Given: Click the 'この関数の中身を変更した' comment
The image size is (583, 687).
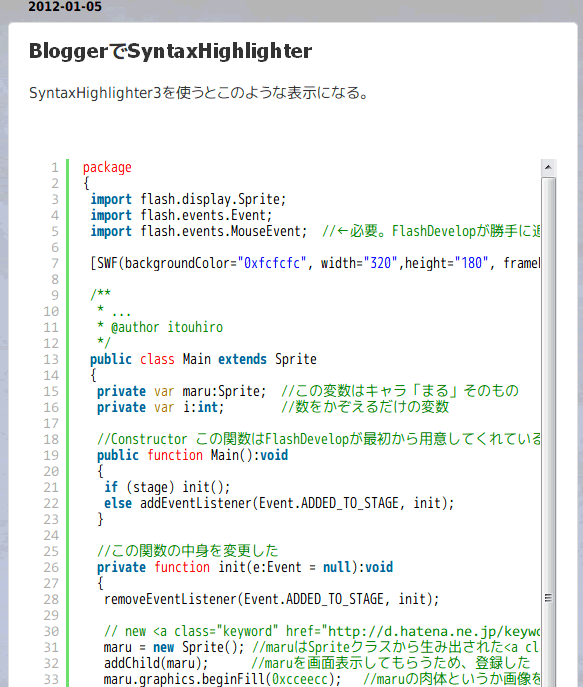Looking at the screenshot, I should click(x=187, y=551).
